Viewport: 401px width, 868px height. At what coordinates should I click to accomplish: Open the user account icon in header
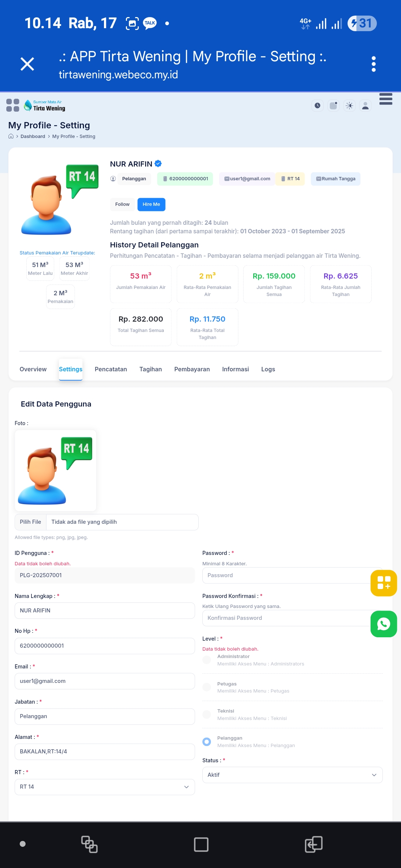click(365, 106)
